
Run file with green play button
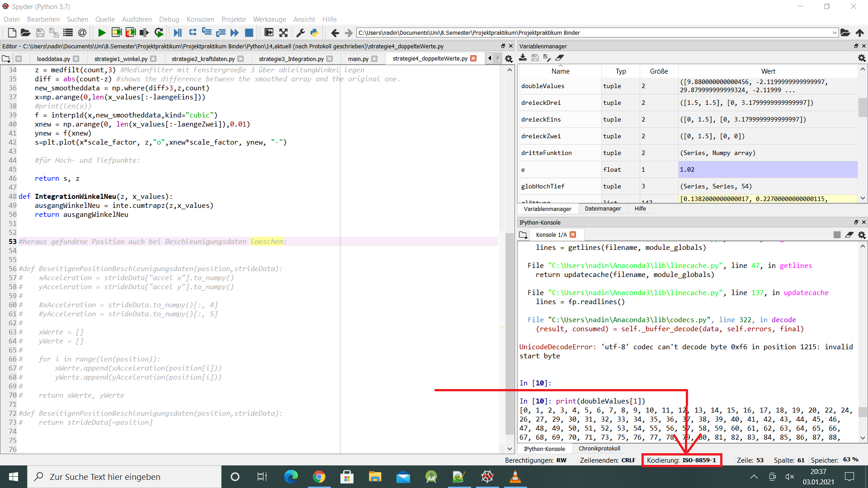click(x=102, y=33)
